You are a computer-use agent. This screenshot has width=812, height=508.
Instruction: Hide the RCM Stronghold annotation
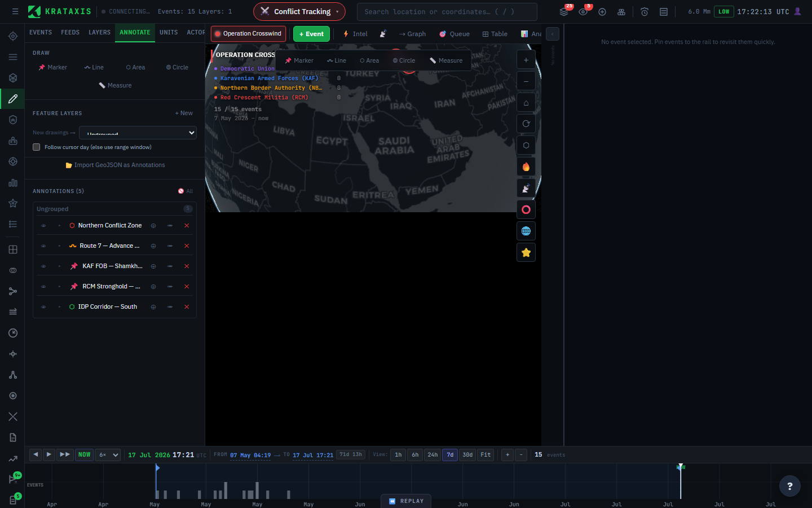point(43,287)
